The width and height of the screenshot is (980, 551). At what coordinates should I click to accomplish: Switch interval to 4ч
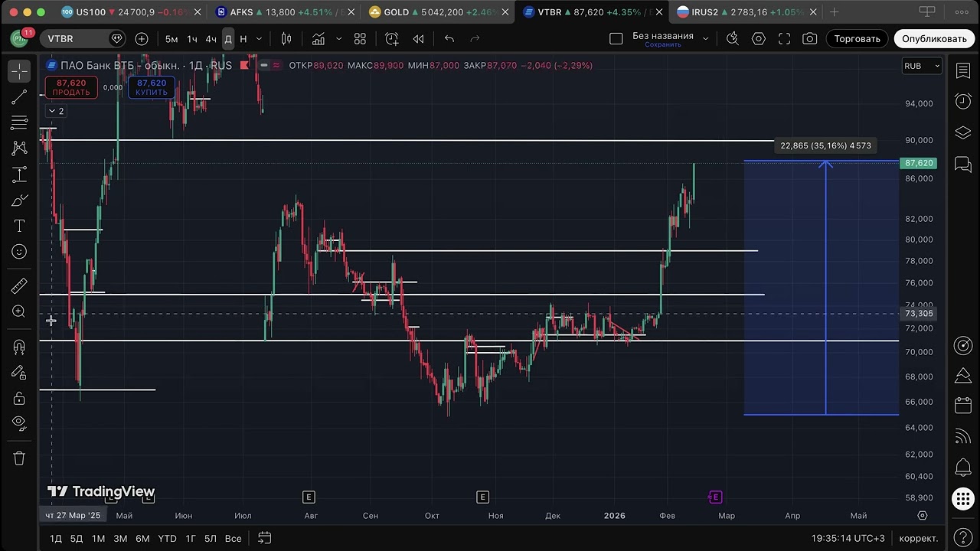coord(211,39)
